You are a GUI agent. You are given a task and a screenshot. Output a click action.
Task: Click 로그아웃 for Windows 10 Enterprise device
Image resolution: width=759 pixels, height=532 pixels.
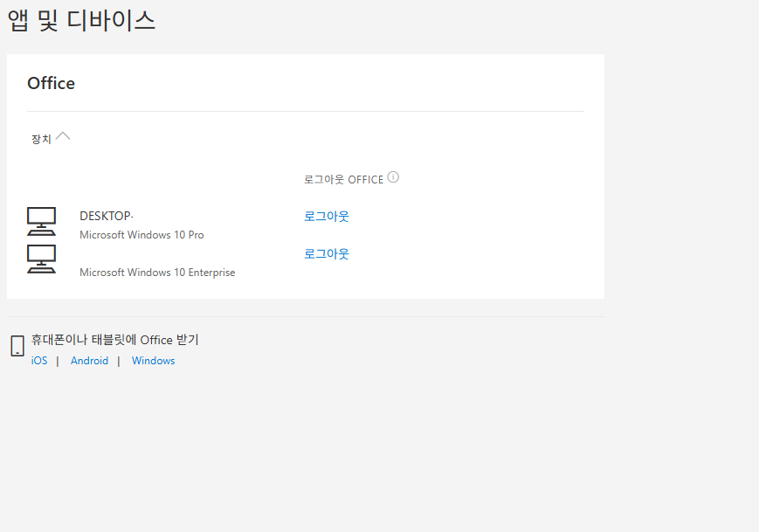pos(327,253)
